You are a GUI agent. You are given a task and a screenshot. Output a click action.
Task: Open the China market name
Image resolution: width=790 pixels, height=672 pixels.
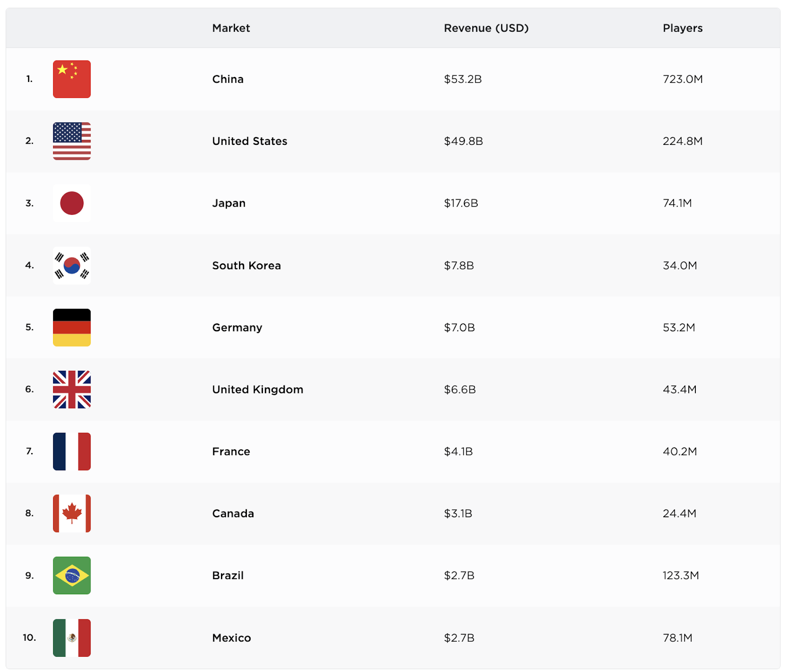click(228, 79)
